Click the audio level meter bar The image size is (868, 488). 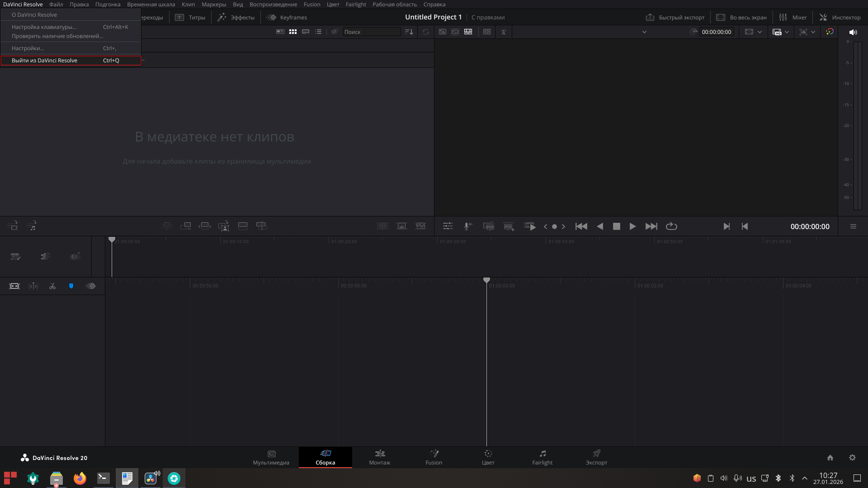[857, 124]
